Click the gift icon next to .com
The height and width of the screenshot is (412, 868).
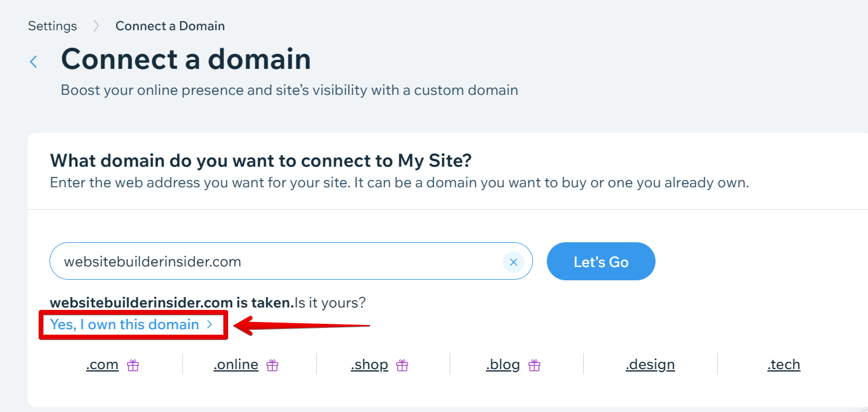point(133,365)
